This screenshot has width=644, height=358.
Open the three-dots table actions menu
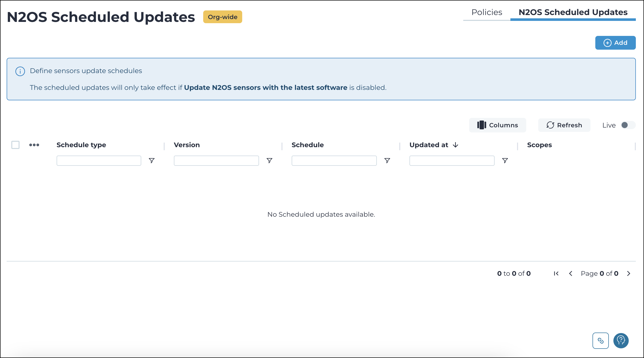click(34, 145)
